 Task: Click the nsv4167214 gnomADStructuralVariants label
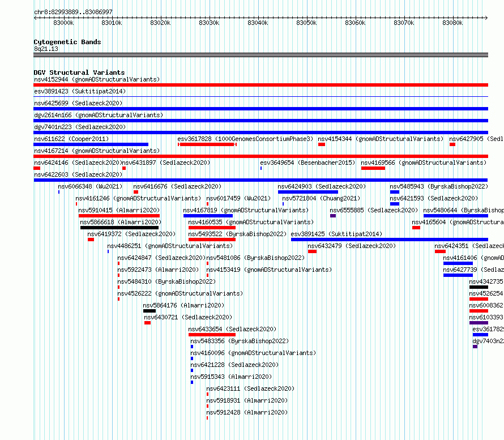coord(97,151)
